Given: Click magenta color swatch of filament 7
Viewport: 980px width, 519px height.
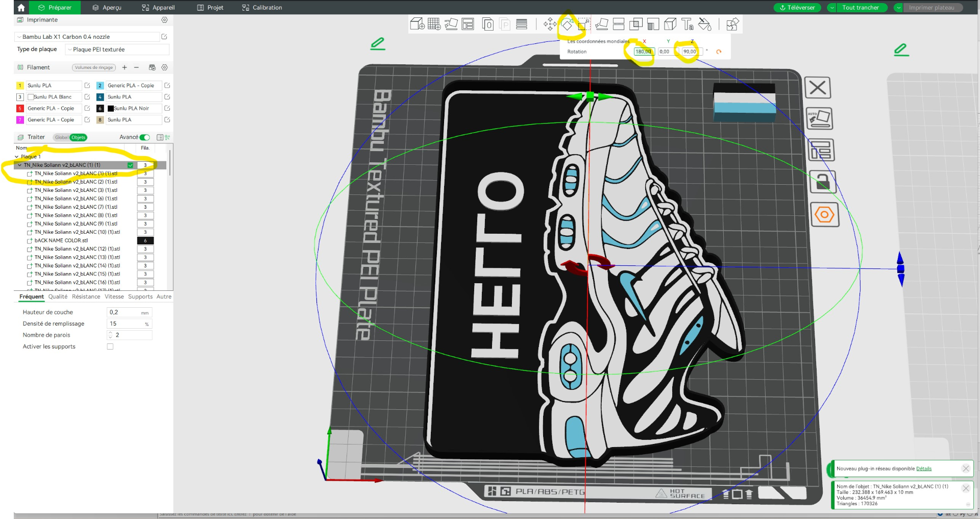Looking at the screenshot, I should 20,120.
